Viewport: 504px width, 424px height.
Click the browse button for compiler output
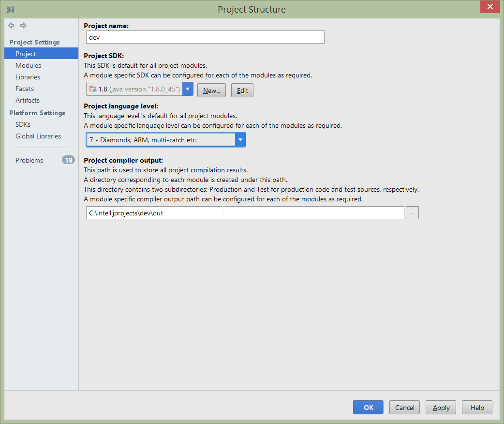tap(412, 213)
